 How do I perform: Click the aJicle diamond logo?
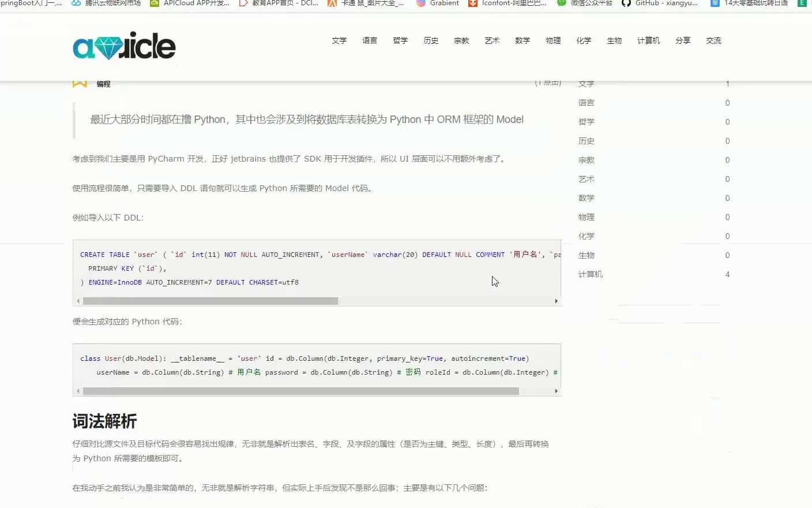coord(124,46)
